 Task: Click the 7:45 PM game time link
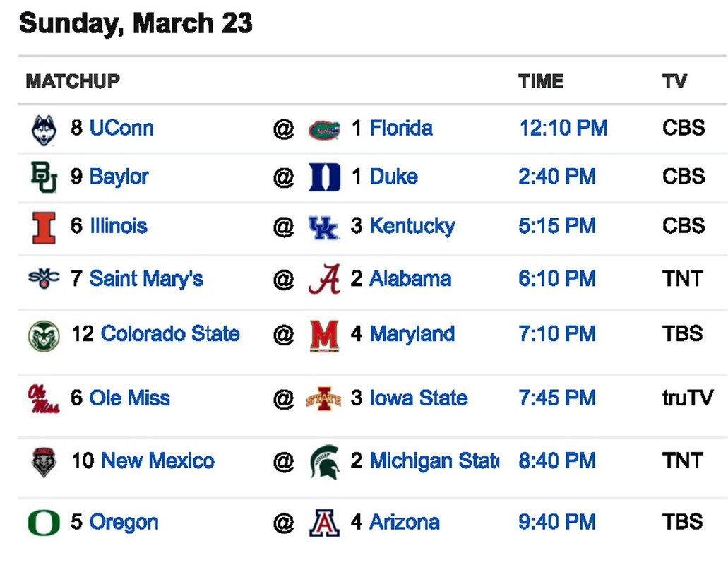[556, 398]
